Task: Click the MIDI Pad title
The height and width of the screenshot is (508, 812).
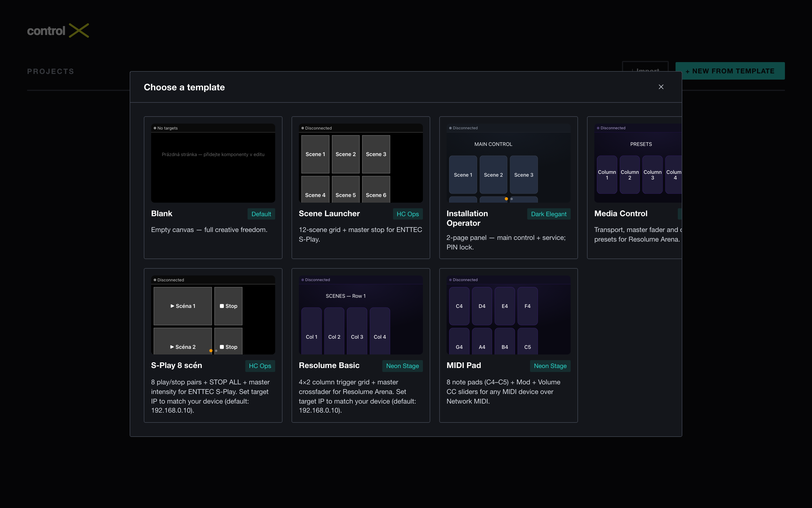Action: pos(464,365)
